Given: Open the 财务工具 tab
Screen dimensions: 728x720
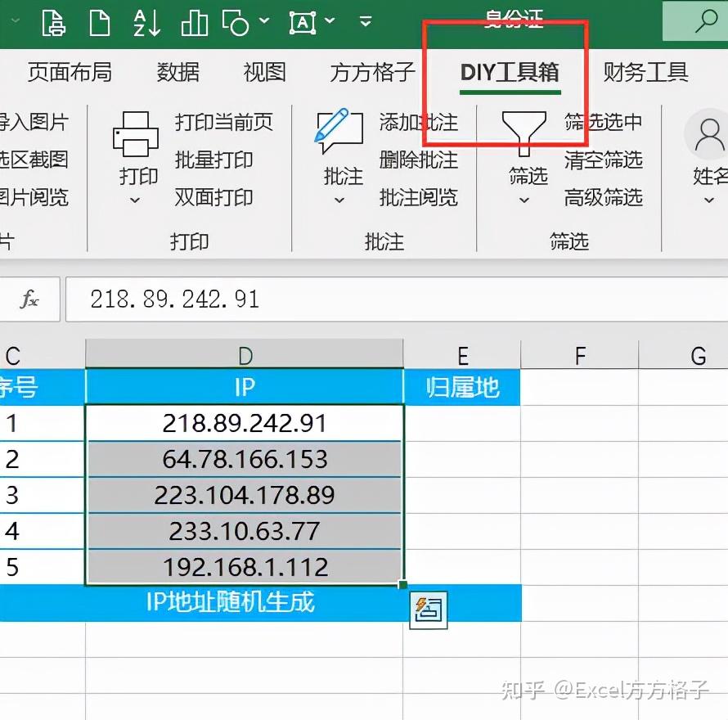Looking at the screenshot, I should [645, 73].
